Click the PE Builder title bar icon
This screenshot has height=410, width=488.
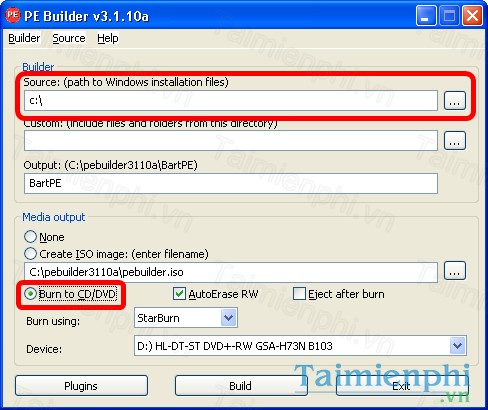tap(13, 15)
